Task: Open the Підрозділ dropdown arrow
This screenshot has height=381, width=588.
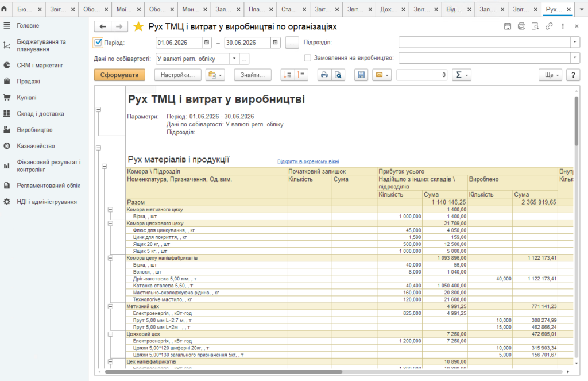Action: click(575, 43)
